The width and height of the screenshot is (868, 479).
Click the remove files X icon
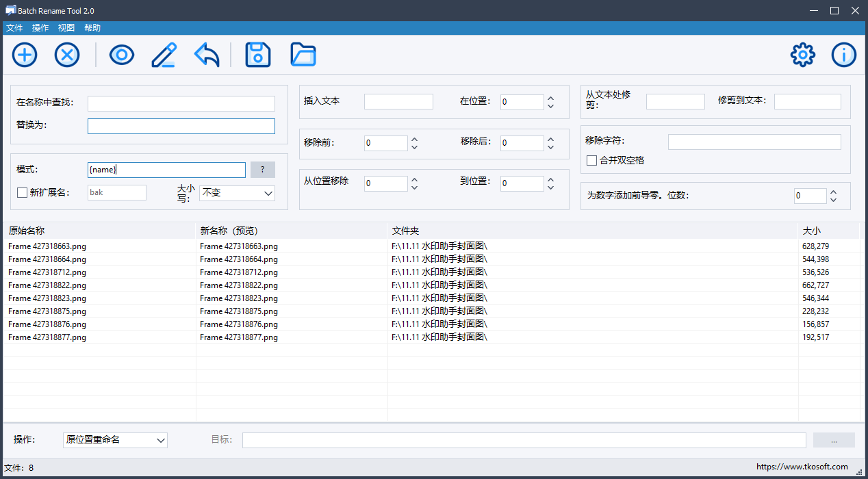(67, 55)
